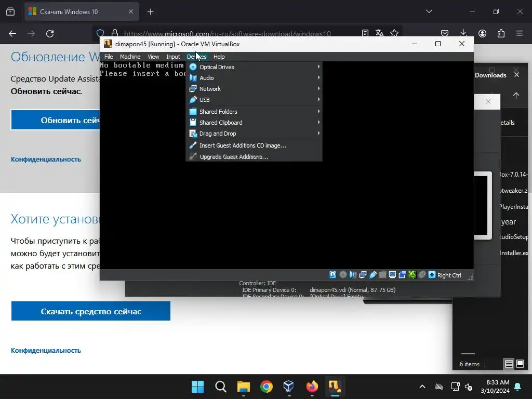Open File Explorer from taskbar
This screenshot has height=399, width=532.
(x=244, y=387)
